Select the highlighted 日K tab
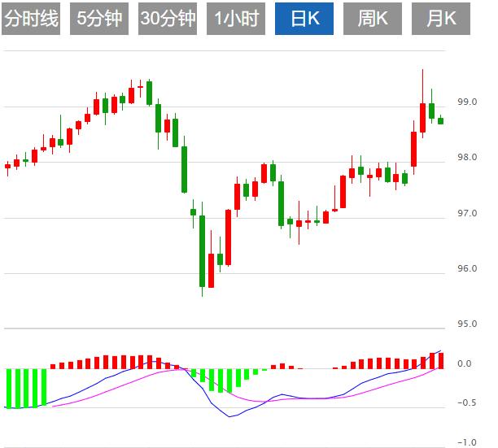 point(304,20)
